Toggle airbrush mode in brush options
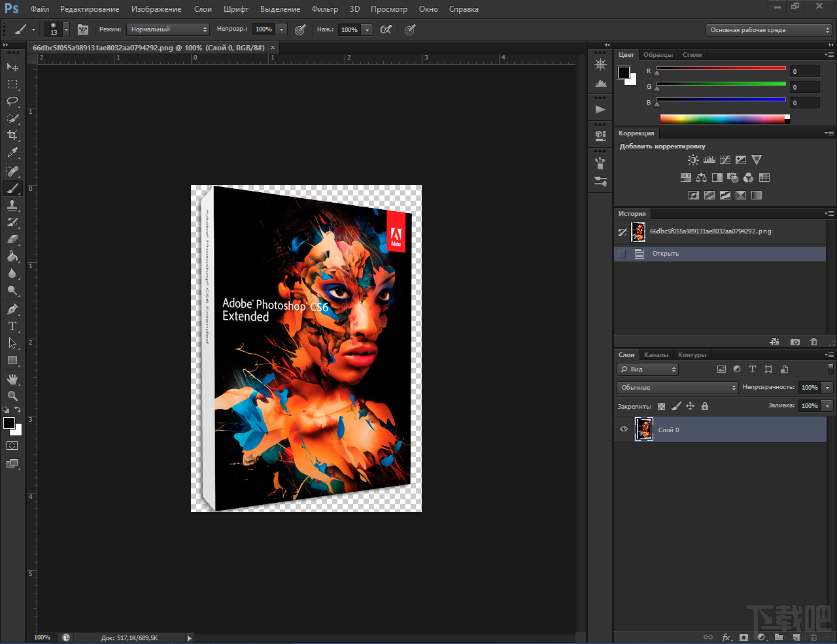Image resolution: width=837 pixels, height=644 pixels. [386, 29]
